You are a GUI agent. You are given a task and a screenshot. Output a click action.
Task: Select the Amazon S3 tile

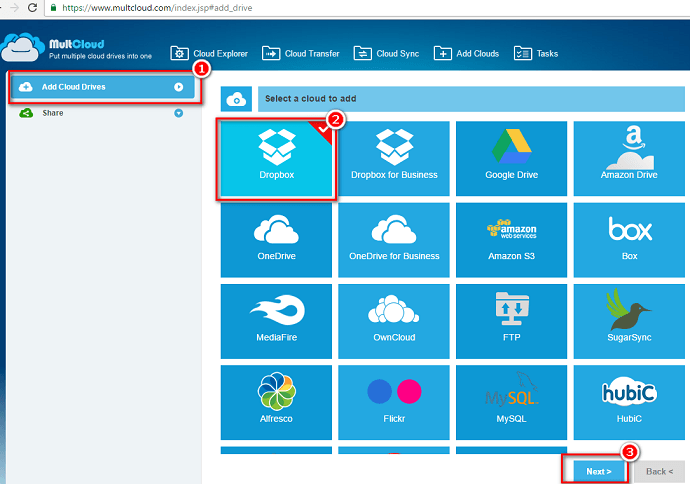pyautogui.click(x=511, y=240)
